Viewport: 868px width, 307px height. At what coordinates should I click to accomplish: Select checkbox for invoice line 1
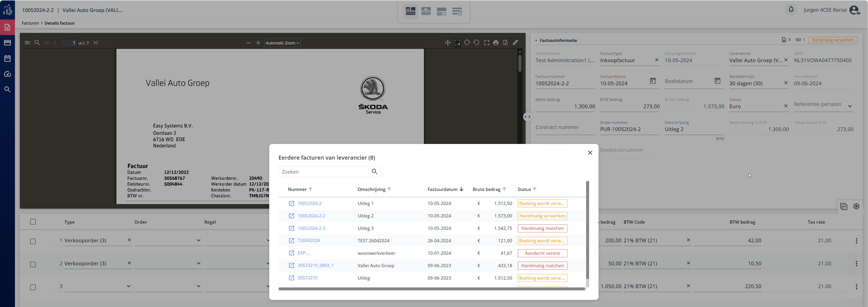(x=33, y=241)
